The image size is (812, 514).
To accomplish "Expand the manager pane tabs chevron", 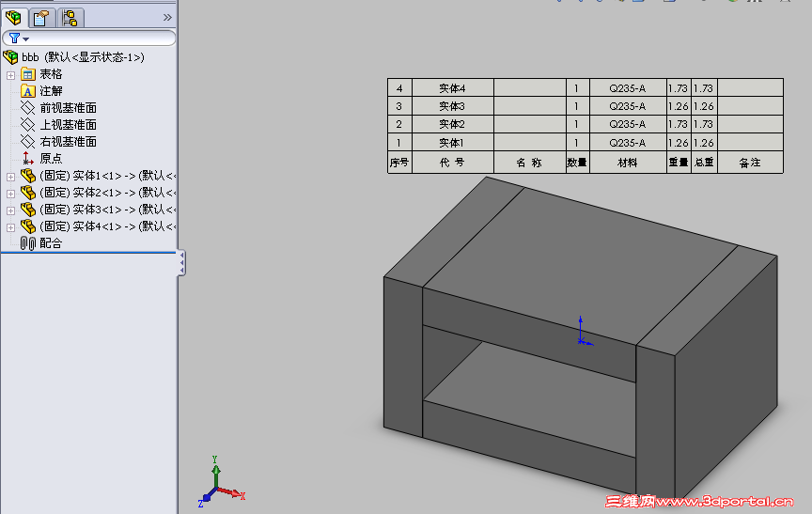I will [167, 18].
